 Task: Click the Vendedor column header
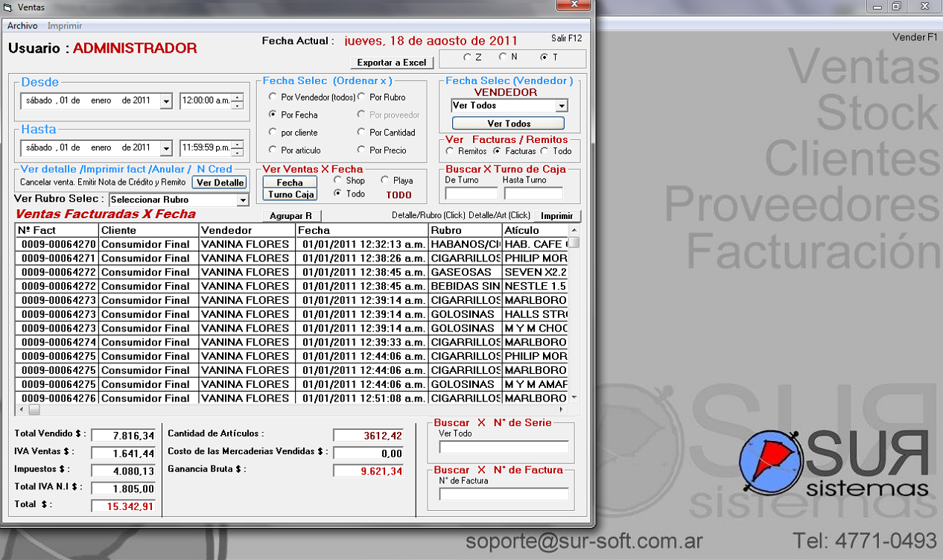pos(247,230)
